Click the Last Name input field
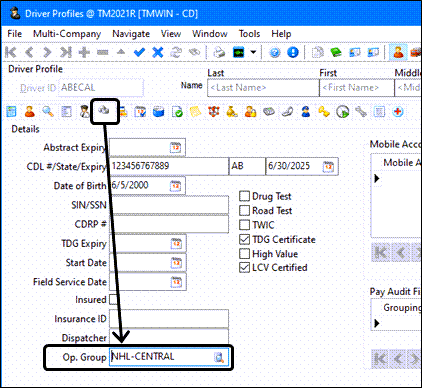Screen dimensions: 422x388 click(263, 88)
